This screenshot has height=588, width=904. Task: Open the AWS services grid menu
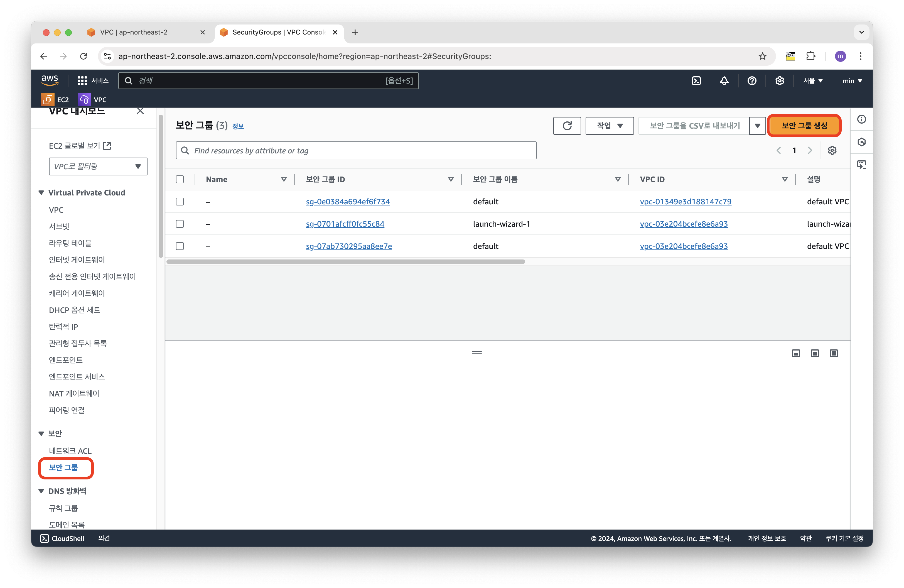82,80
